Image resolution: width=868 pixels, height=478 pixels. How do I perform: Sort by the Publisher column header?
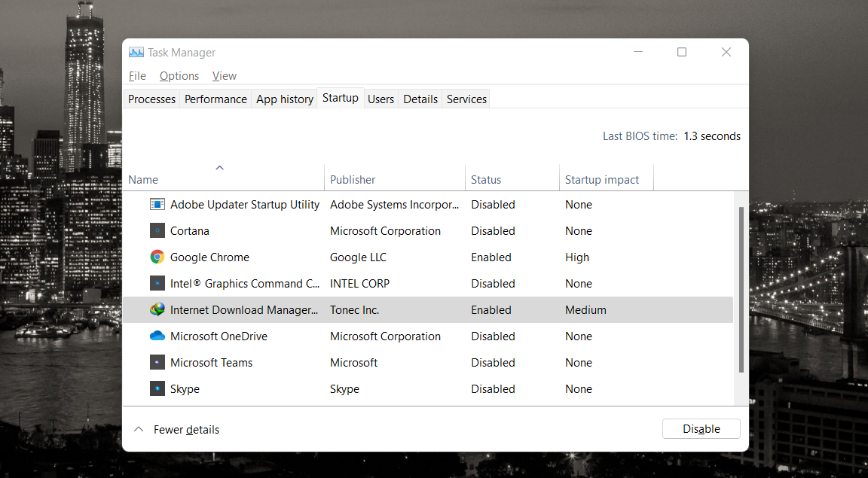395,178
